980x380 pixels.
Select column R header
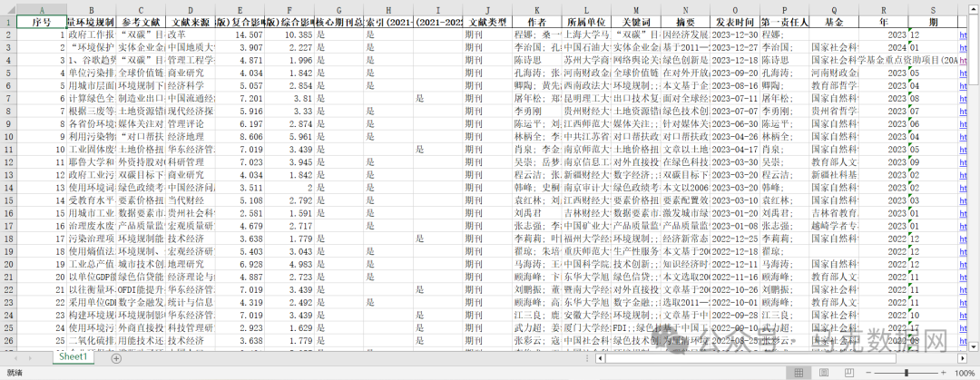click(x=883, y=10)
